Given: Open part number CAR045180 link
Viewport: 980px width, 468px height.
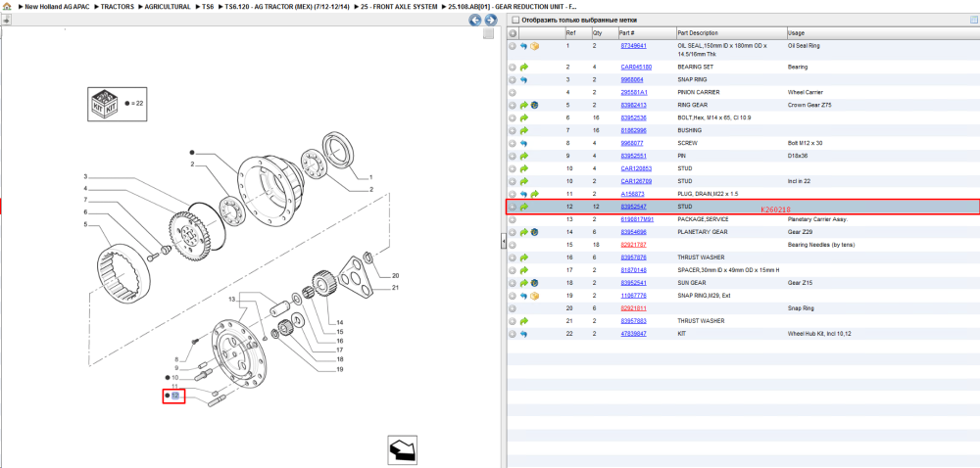Looking at the screenshot, I should coord(636,67).
